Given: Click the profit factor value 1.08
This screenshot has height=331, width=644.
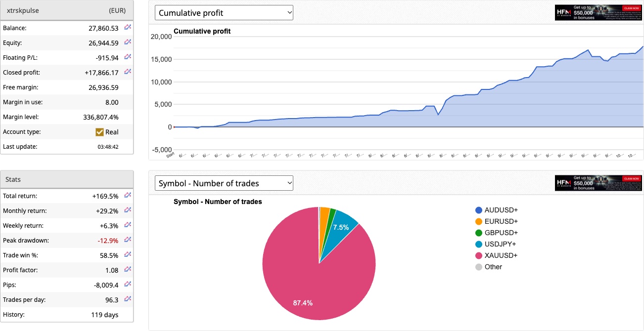Looking at the screenshot, I should [112, 270].
